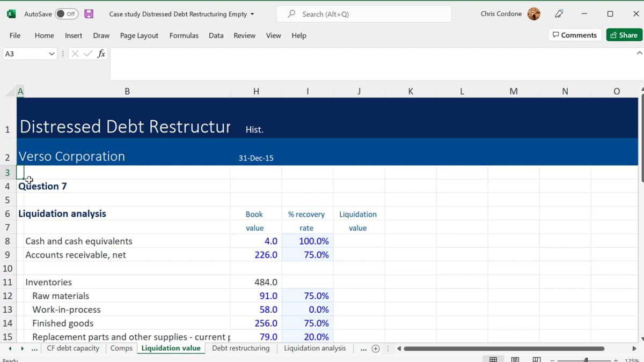Expand the formula bar chevron
This screenshot has height=362, width=644.
point(639,53)
